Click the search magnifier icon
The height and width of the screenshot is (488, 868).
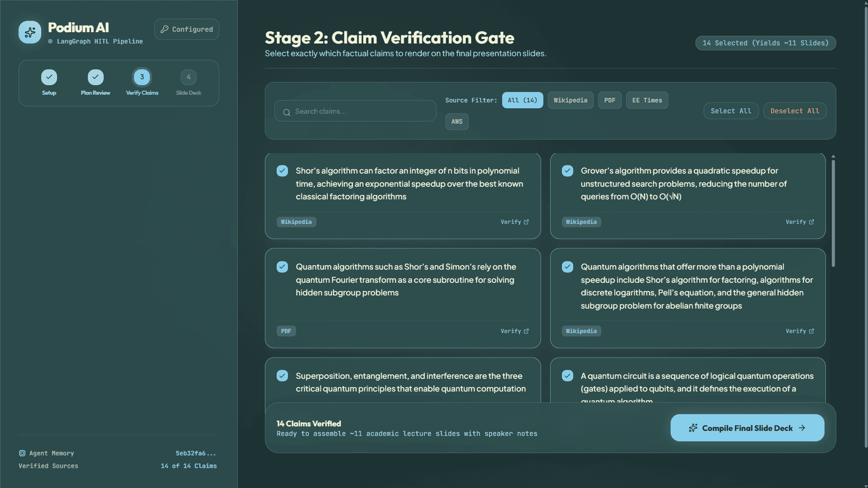click(287, 112)
